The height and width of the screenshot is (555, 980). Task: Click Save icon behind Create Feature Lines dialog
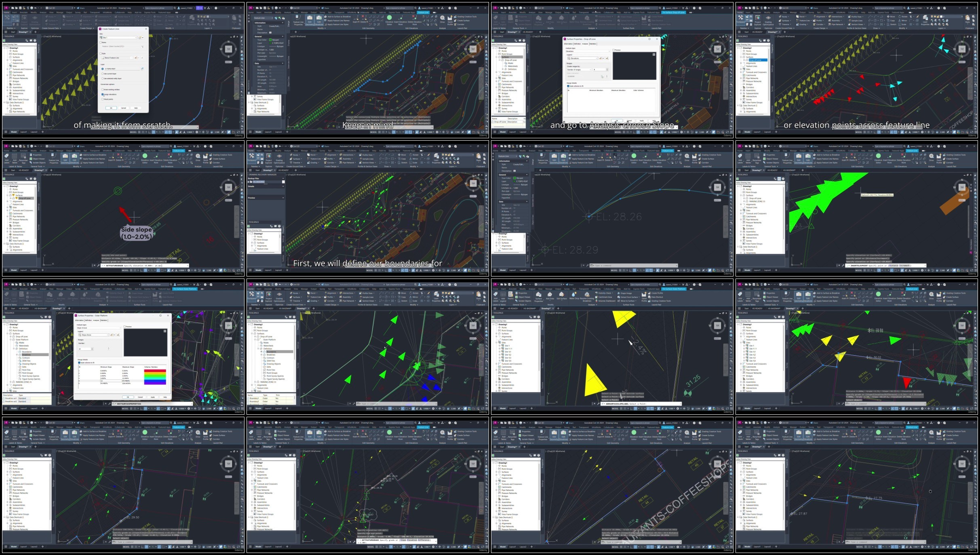(20, 8)
